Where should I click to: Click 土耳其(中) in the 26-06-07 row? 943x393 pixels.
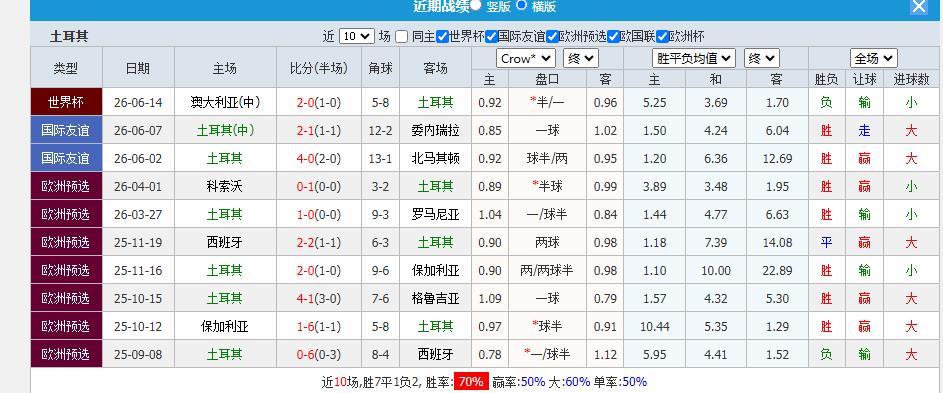pyautogui.click(x=225, y=130)
